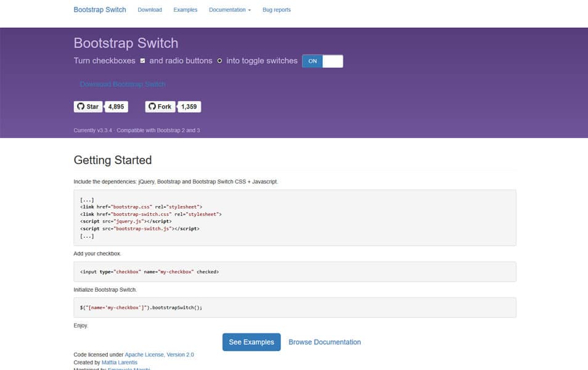
Task: Expand the Documentation dropdown menu
Action: point(230,10)
